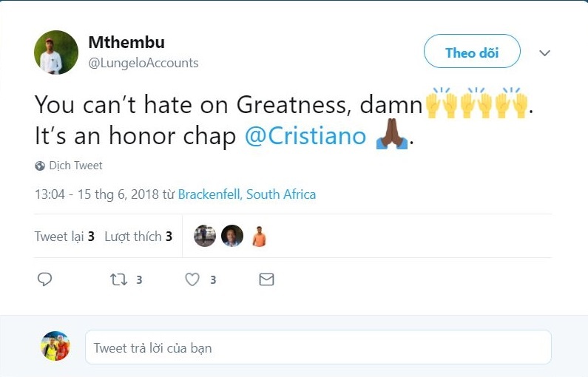Click the reply speech bubble icon
Image resolution: width=588 pixels, height=377 pixels.
click(44, 279)
